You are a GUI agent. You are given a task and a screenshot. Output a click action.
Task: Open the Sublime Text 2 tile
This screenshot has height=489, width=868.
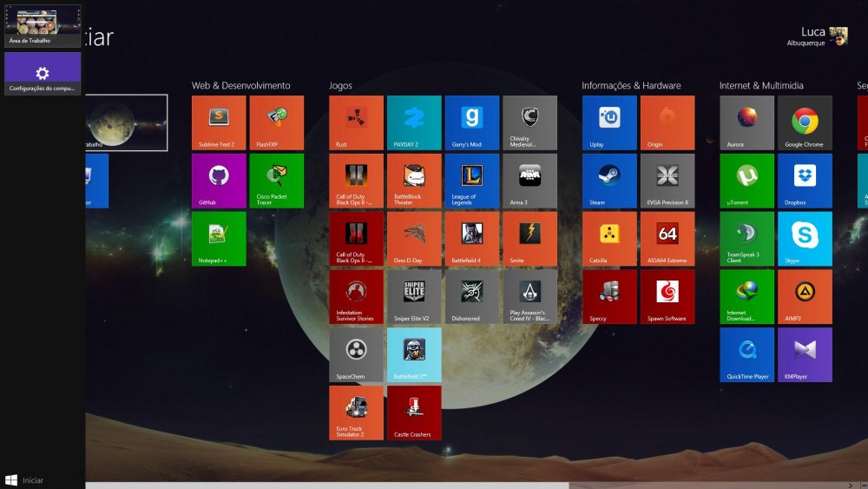219,122
